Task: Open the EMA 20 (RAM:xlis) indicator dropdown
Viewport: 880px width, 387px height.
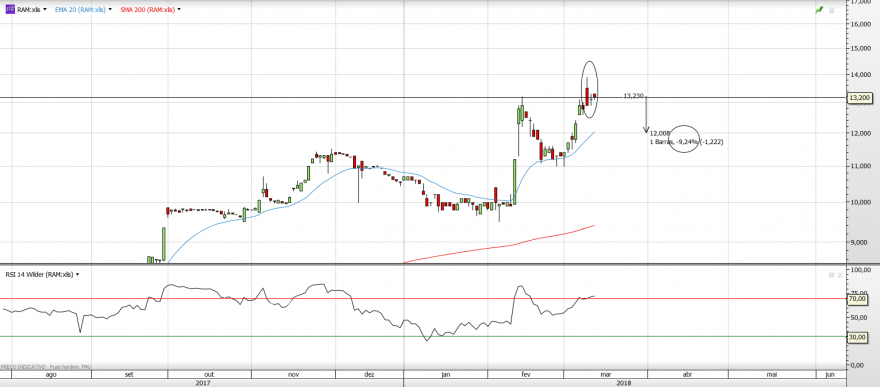Action: (x=110, y=10)
